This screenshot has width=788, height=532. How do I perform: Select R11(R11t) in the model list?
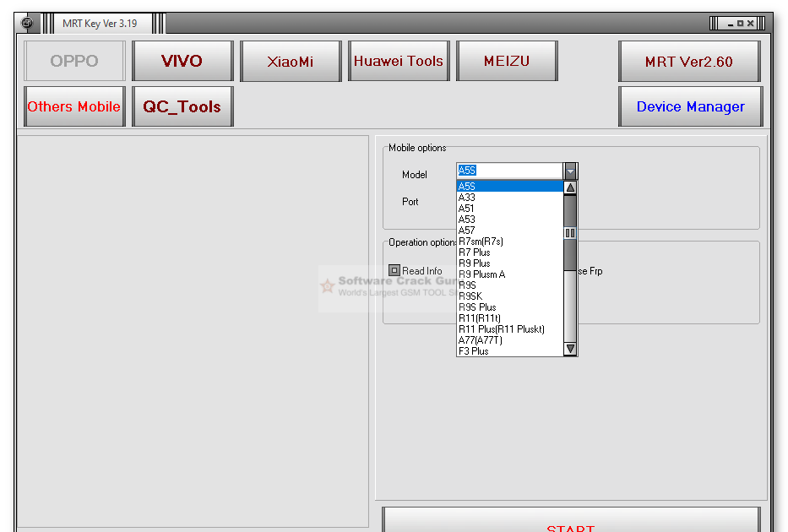pos(509,318)
